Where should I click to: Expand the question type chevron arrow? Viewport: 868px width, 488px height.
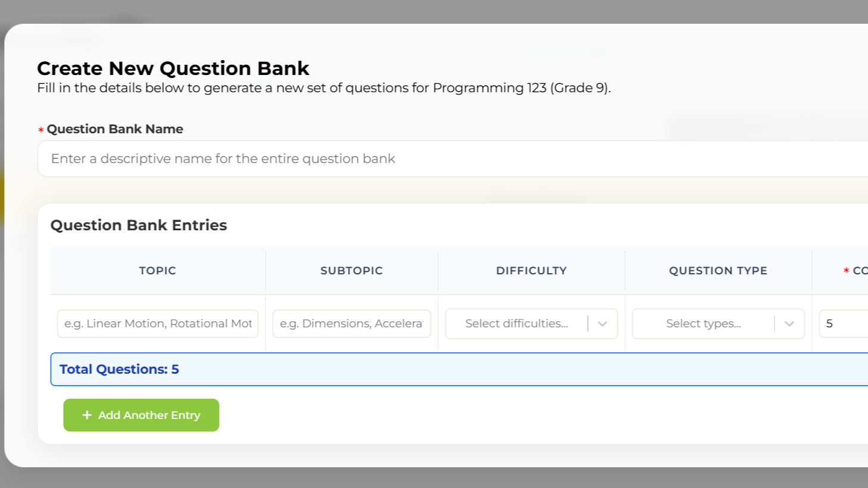tap(789, 323)
